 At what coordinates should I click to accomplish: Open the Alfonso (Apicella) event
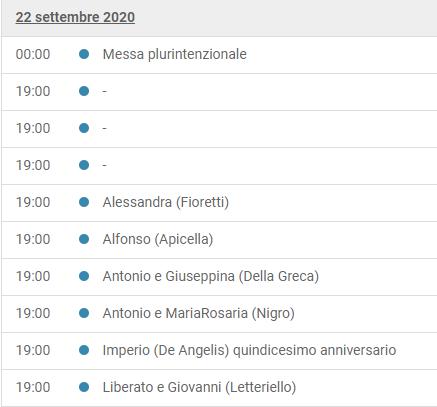point(158,239)
